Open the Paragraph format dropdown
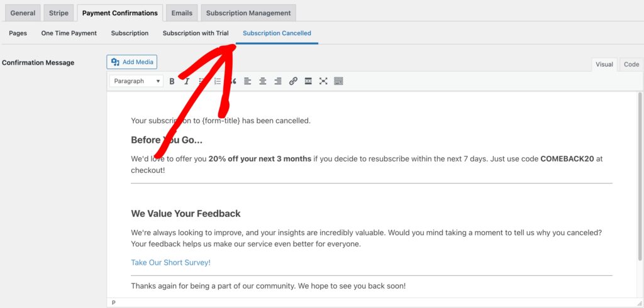The width and height of the screenshot is (644, 308). [x=136, y=81]
